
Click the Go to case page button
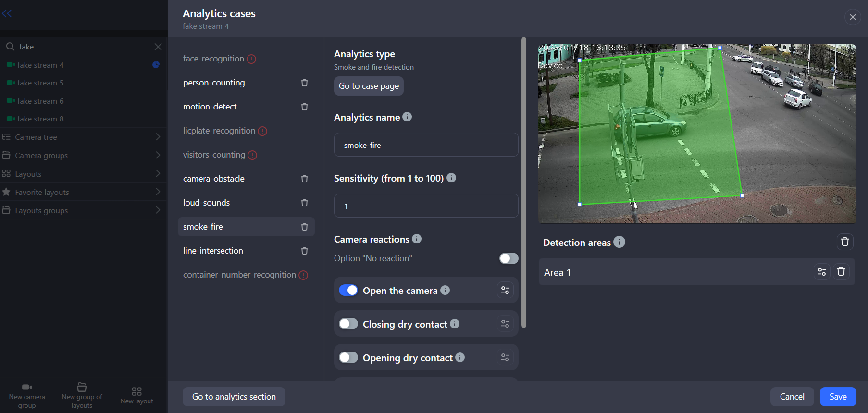coord(369,86)
